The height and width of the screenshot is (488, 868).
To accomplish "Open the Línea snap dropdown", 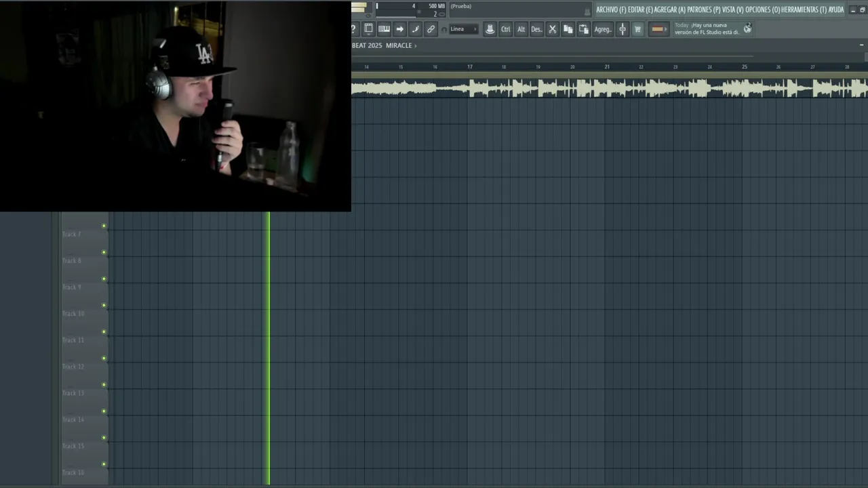I will click(464, 29).
